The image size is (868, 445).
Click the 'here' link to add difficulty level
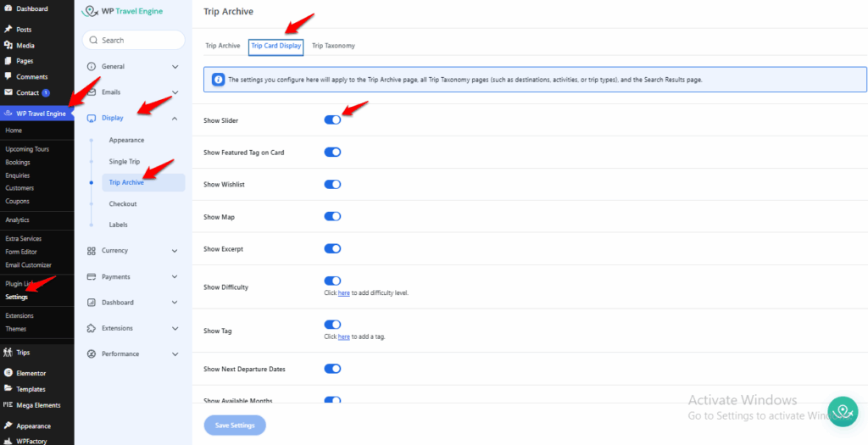(x=343, y=293)
